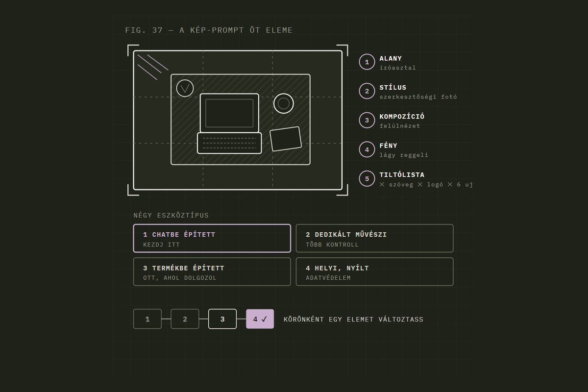Choose the TERMÉKBE ÉPÍTETT card
Screen dimensions: 588x392
(x=212, y=271)
